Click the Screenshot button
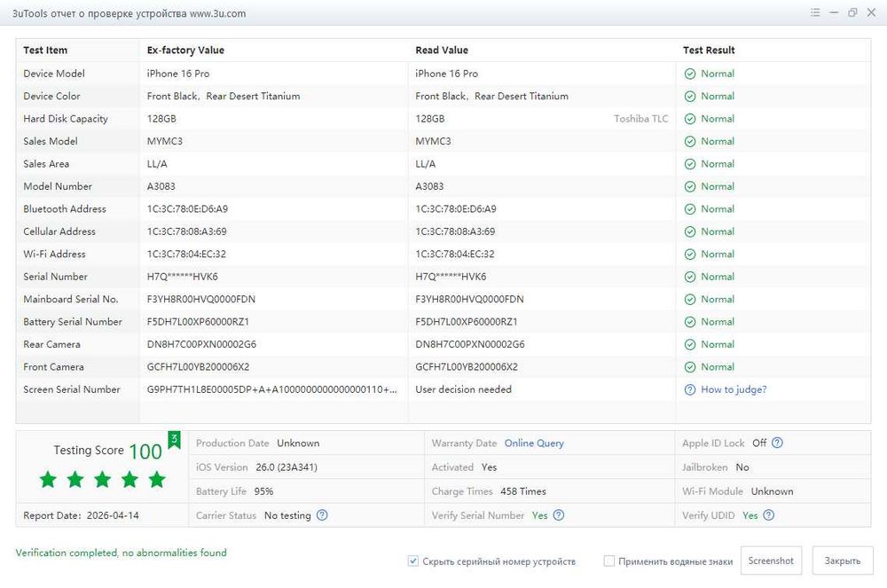Screen dimensions: 887x588 pyautogui.click(x=771, y=561)
